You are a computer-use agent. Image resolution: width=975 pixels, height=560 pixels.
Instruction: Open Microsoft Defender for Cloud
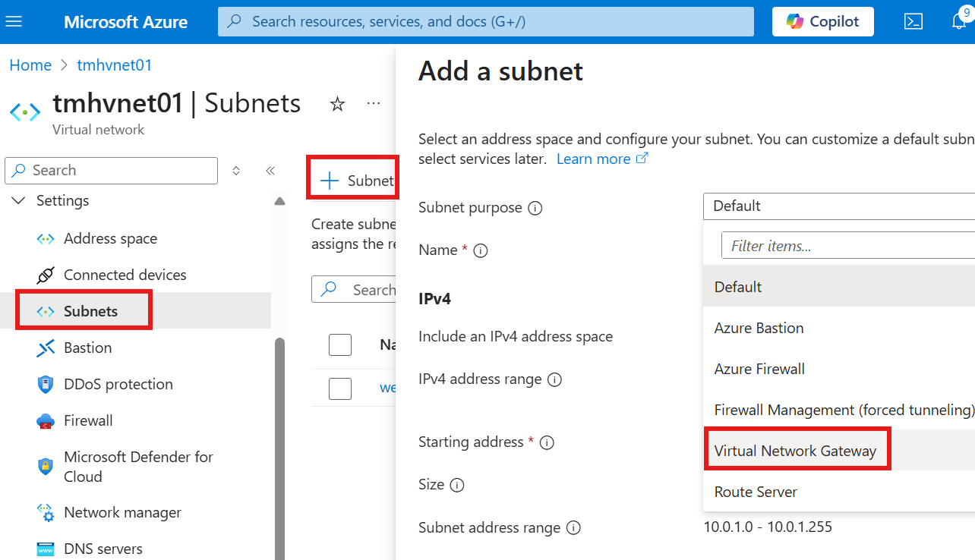click(138, 467)
